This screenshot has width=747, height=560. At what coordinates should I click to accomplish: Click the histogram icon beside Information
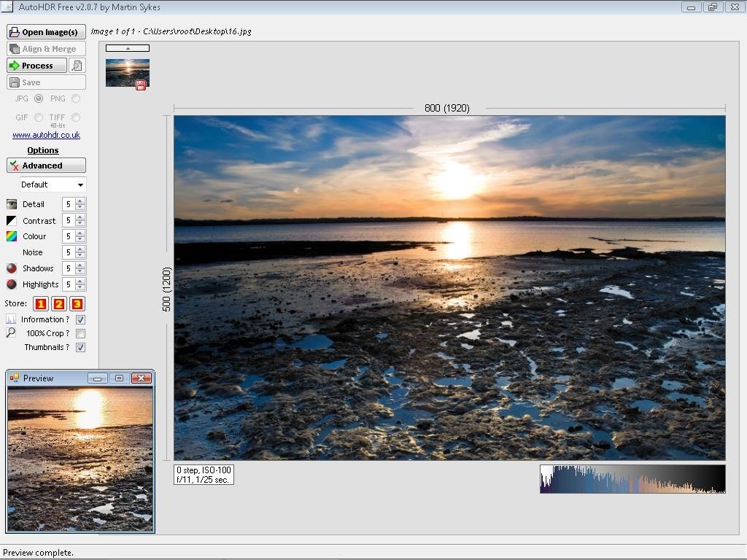click(x=10, y=319)
